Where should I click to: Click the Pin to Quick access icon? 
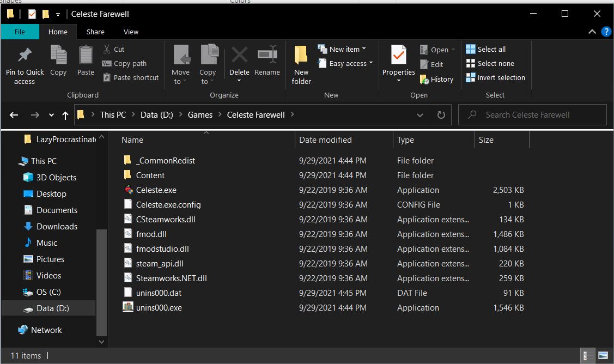click(x=25, y=56)
